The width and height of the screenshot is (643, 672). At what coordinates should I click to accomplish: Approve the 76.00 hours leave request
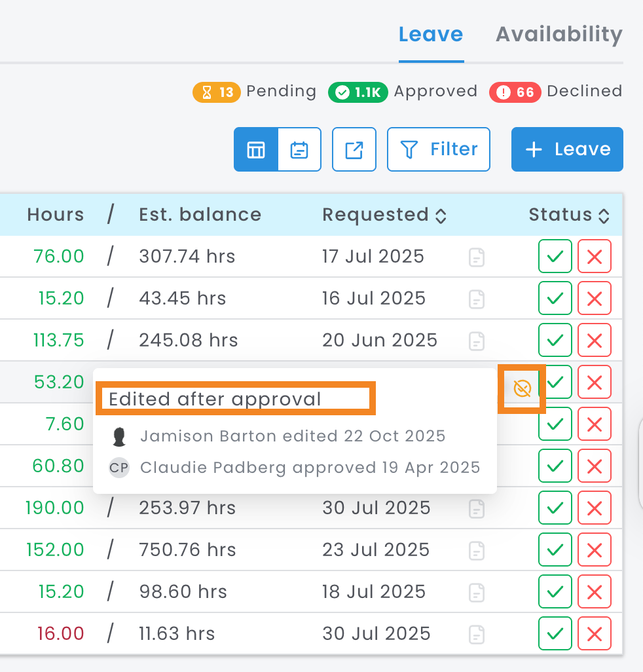pyautogui.click(x=555, y=256)
